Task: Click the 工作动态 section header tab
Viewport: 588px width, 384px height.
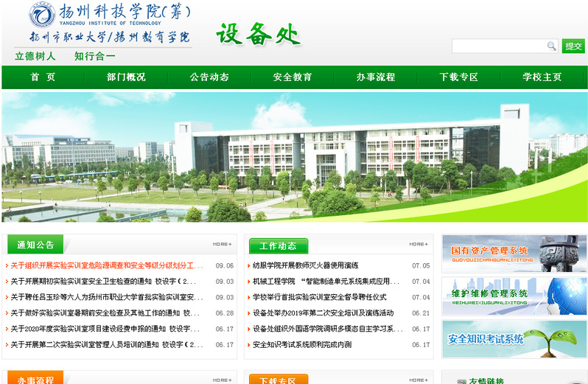Action: (x=278, y=245)
